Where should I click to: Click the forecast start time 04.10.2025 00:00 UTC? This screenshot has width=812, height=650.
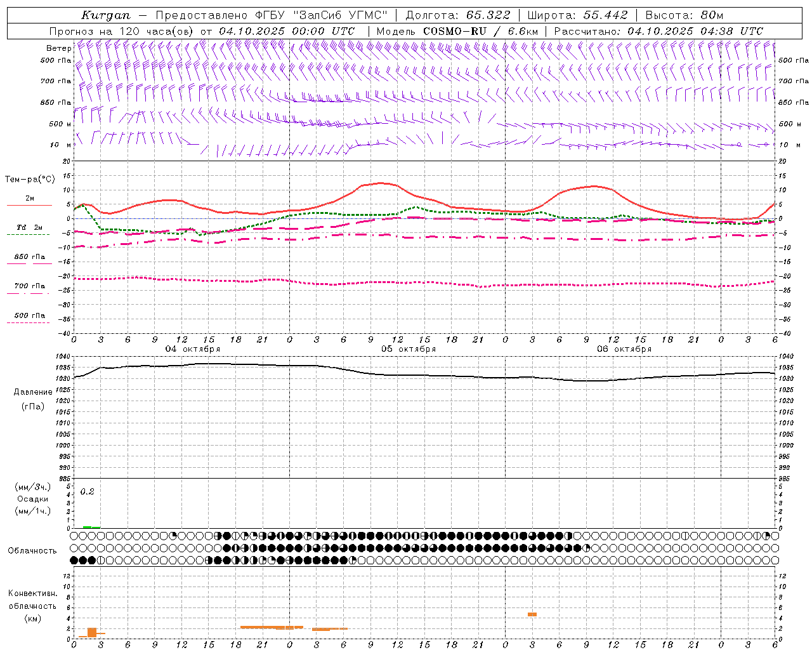tap(287, 31)
